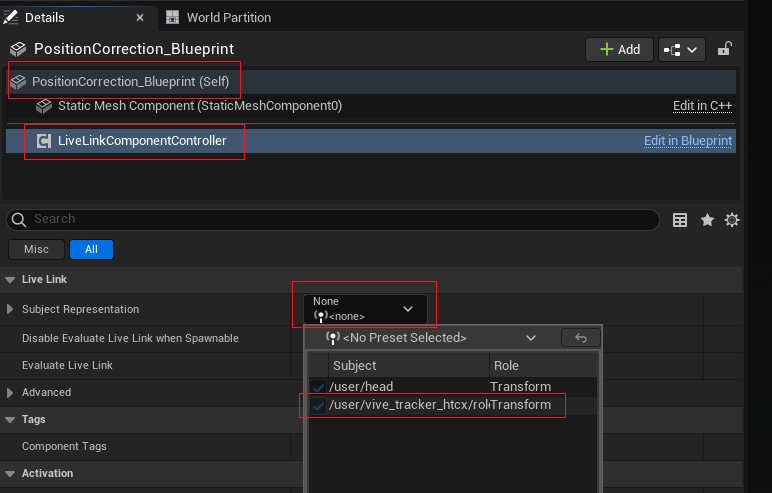Open the property matrix table view icon
The height and width of the screenshot is (493, 772).
click(680, 220)
